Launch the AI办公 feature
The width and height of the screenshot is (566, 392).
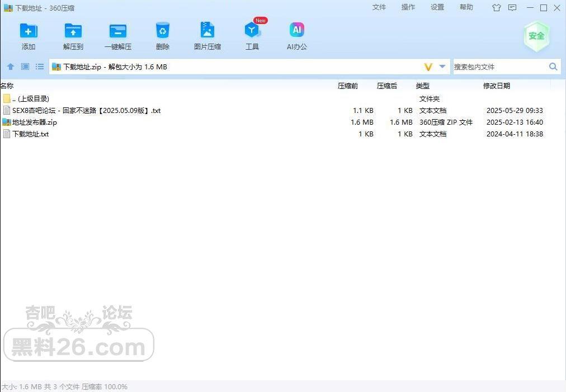click(297, 31)
